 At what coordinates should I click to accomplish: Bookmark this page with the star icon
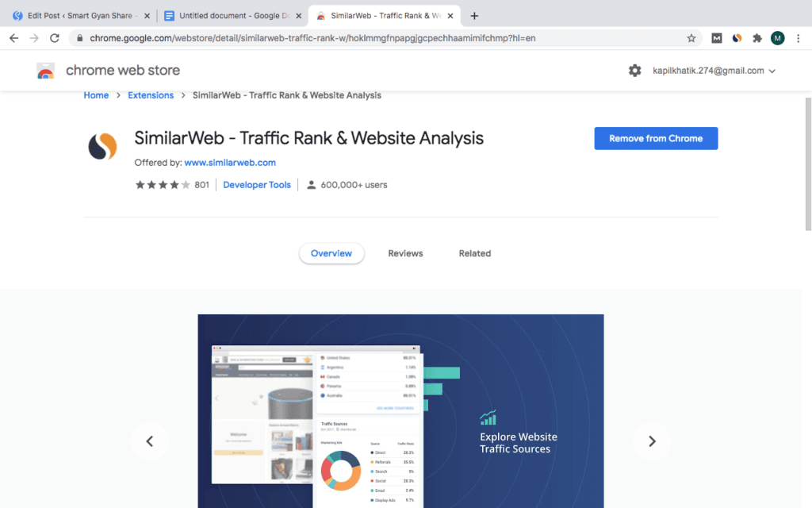(691, 38)
